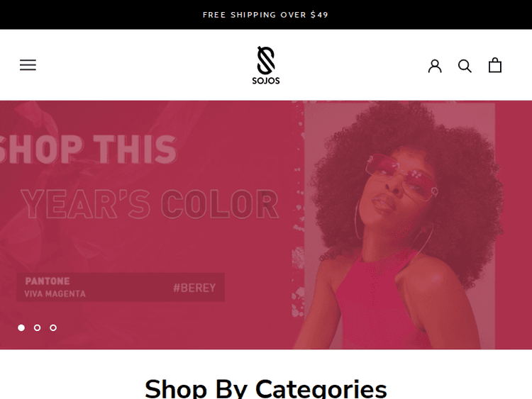Click the SHOP THIS banner text

89,149
